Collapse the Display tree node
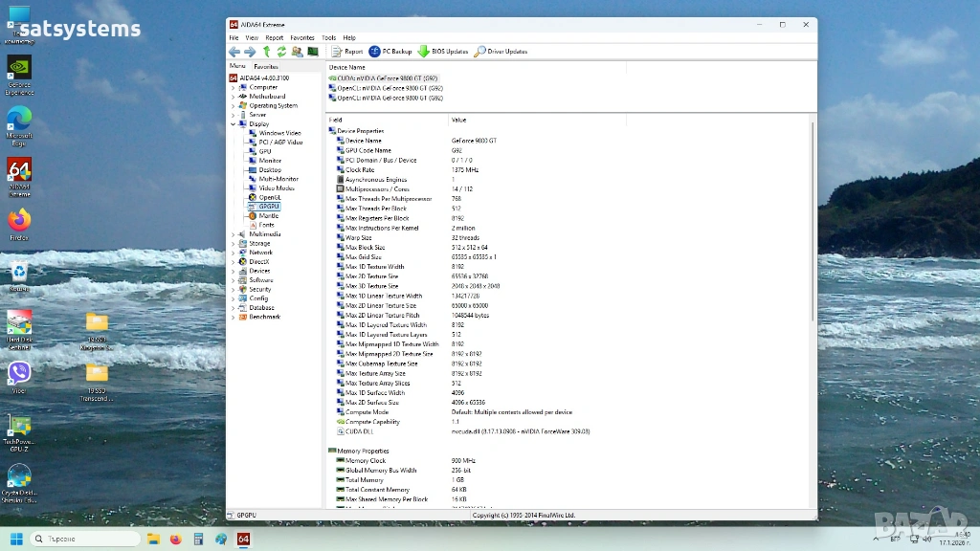 click(233, 124)
